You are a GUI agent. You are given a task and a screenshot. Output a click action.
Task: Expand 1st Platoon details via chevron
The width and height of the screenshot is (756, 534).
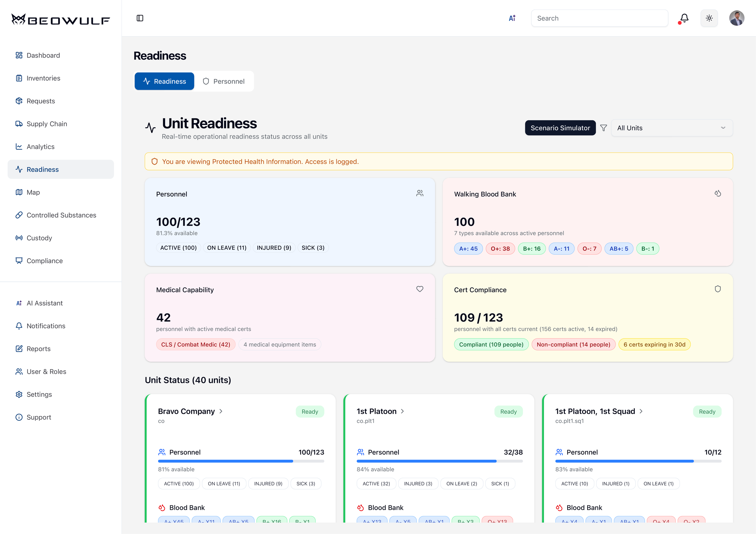tap(402, 411)
